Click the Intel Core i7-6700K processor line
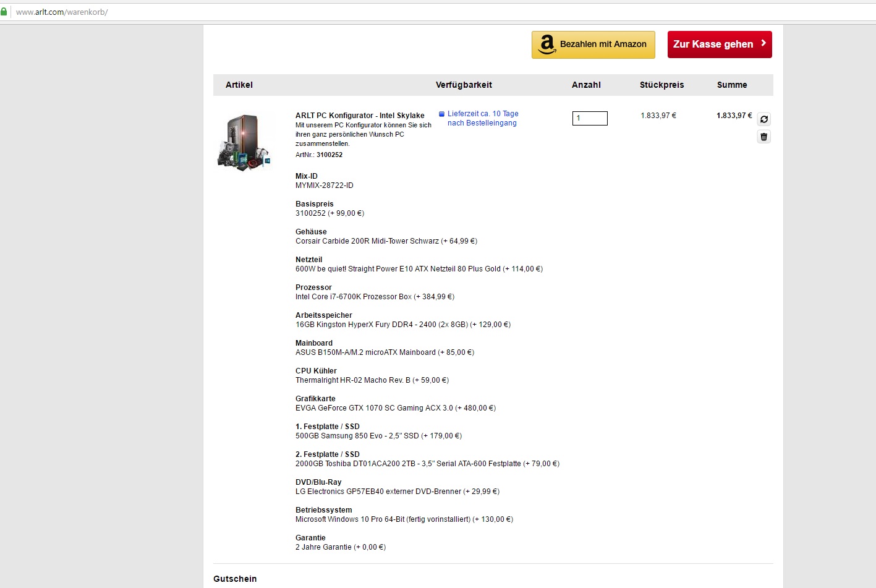The width and height of the screenshot is (876, 588). (375, 297)
